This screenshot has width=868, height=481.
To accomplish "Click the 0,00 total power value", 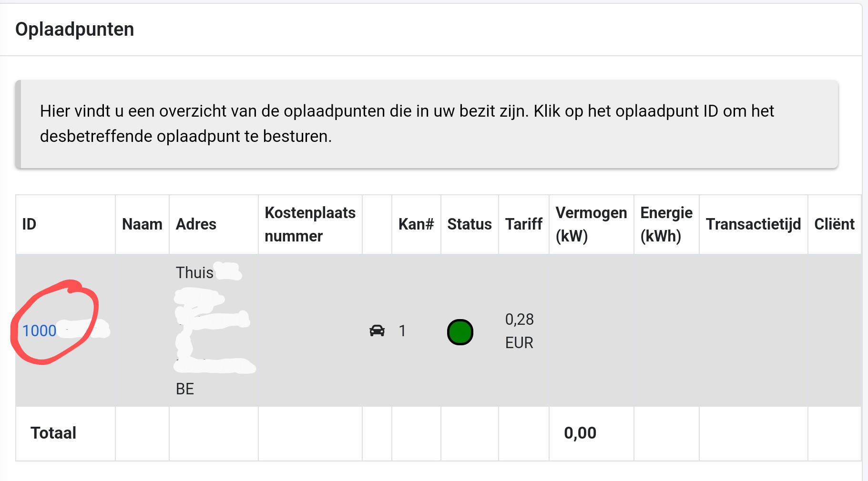I will [580, 433].
